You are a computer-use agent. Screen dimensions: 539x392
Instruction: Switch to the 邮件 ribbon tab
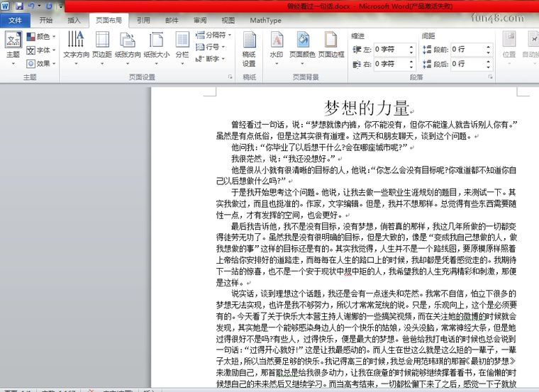(172, 21)
